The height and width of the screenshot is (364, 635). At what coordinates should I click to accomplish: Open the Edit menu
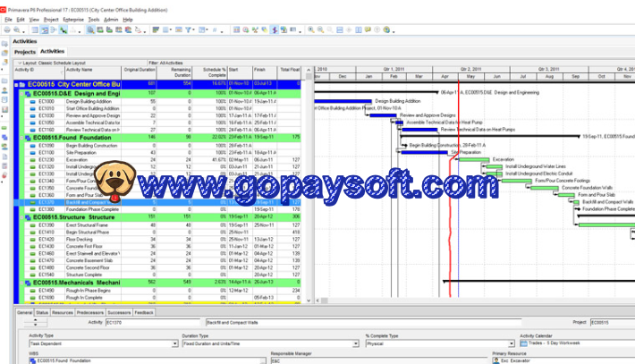(x=21, y=20)
